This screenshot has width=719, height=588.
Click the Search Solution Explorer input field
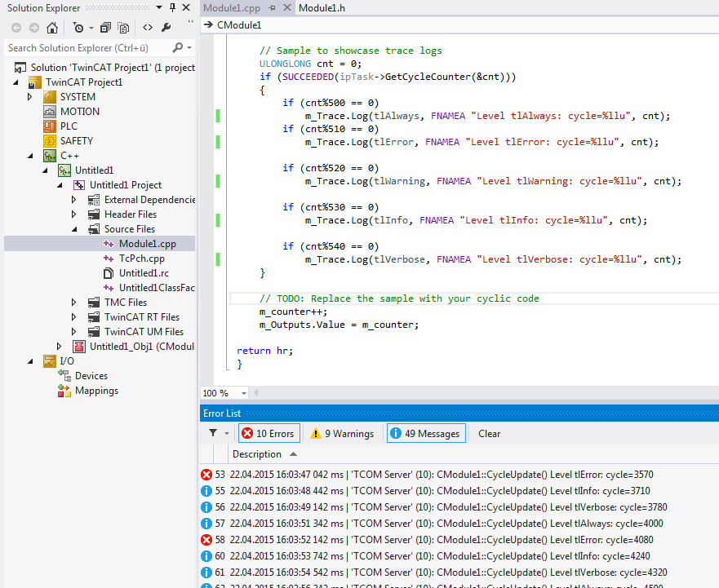[87, 47]
